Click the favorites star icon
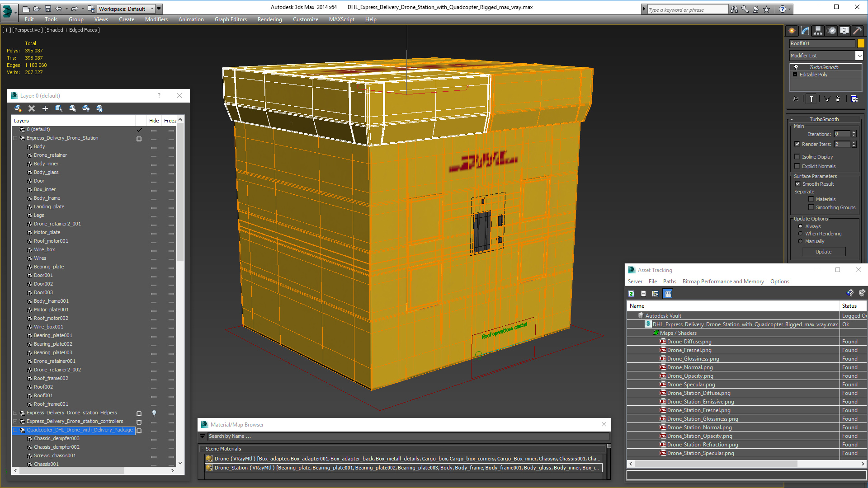The width and height of the screenshot is (868, 488). pyautogui.click(x=767, y=9)
